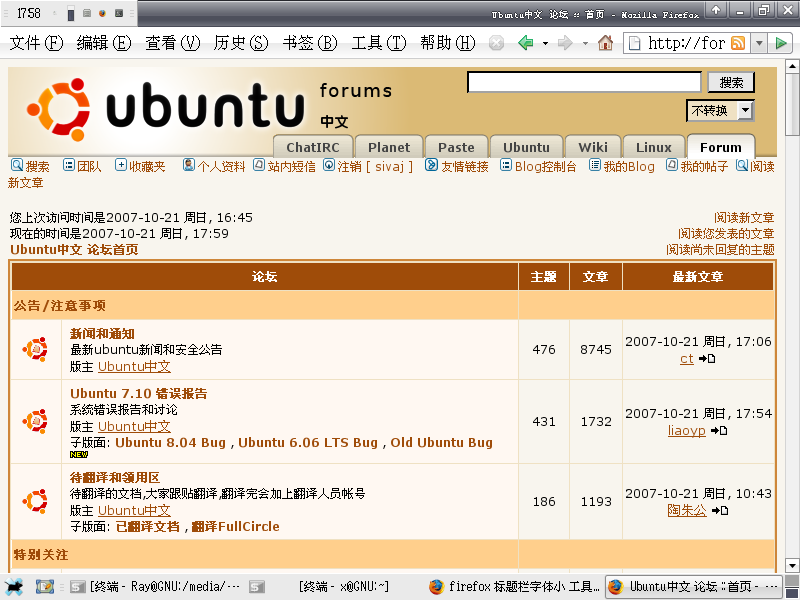The image size is (800, 600).
Task: Click the second icon in the bottom taskbar
Action: pyautogui.click(x=45, y=587)
